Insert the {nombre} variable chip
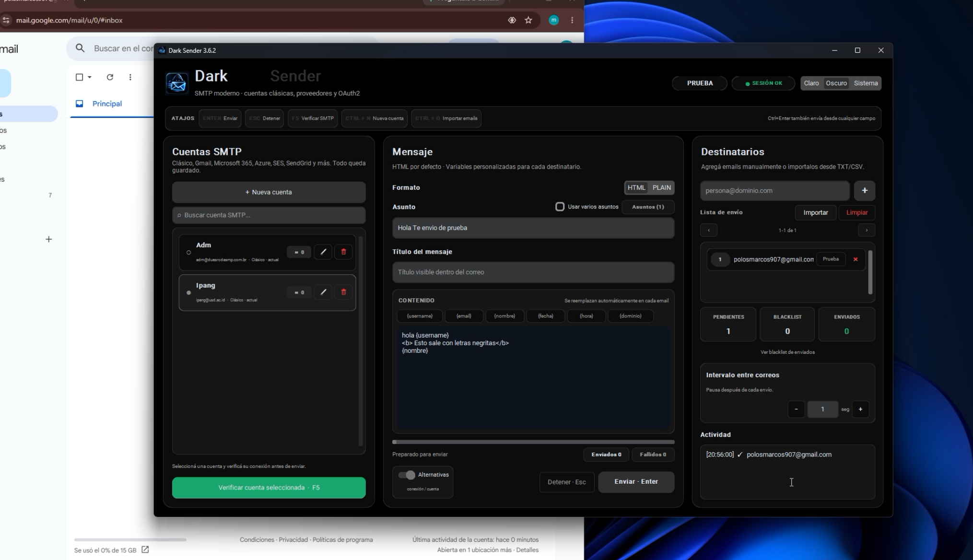Screen dimensions: 973x560 coord(504,316)
